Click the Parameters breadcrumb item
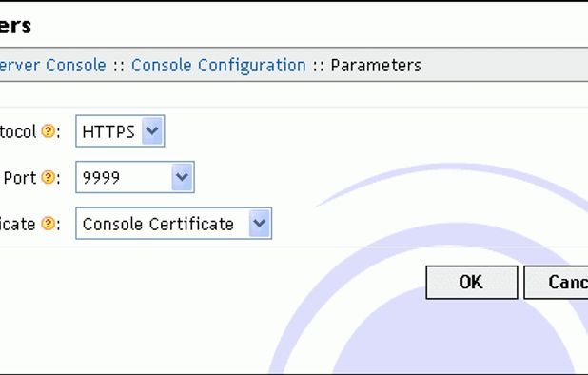This screenshot has height=375, width=588. 376,66
